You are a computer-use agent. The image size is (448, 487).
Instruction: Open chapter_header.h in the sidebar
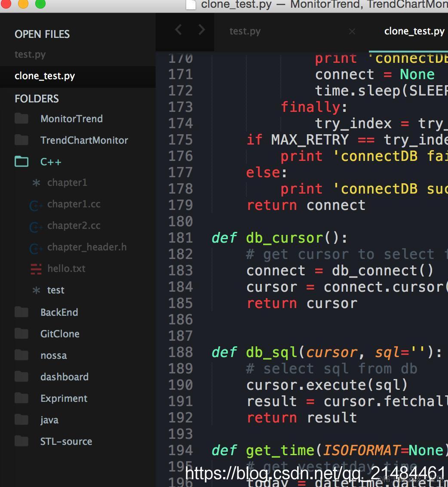[x=87, y=247]
